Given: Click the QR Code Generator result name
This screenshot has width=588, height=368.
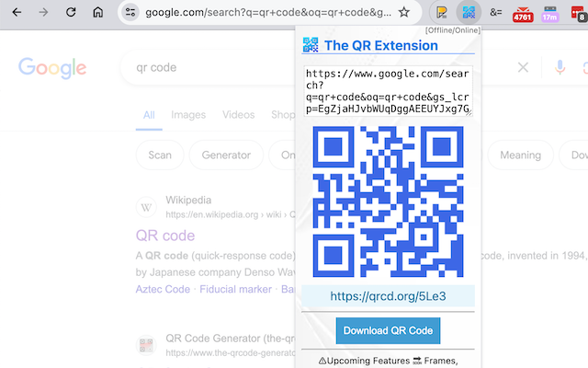Looking at the screenshot, I should [x=231, y=339].
